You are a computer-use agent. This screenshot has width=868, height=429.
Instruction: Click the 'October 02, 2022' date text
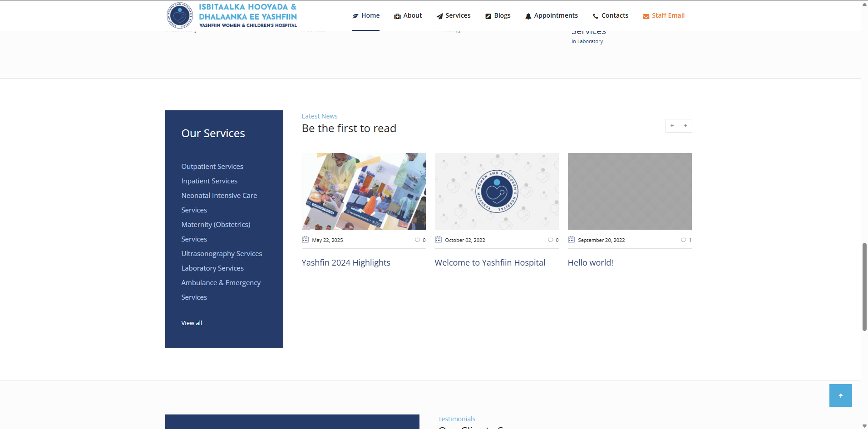[465, 240]
